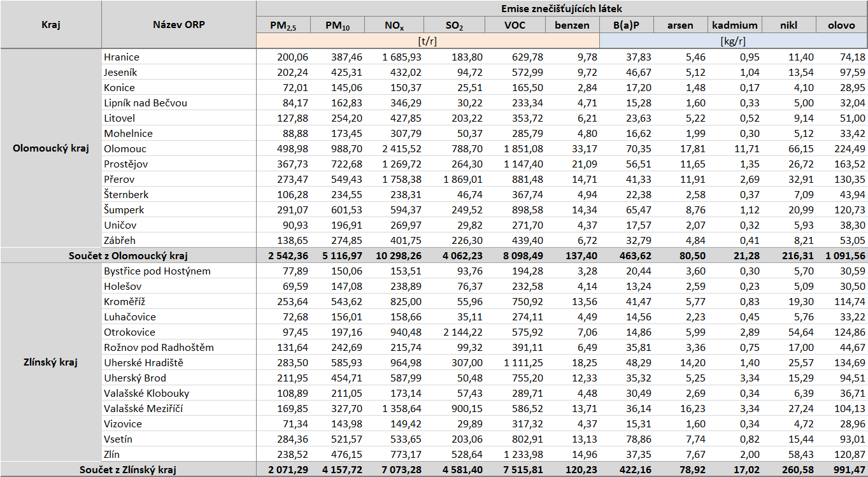868x477 pixels.
Task: Select the Jeseník row name
Action: click(x=121, y=72)
